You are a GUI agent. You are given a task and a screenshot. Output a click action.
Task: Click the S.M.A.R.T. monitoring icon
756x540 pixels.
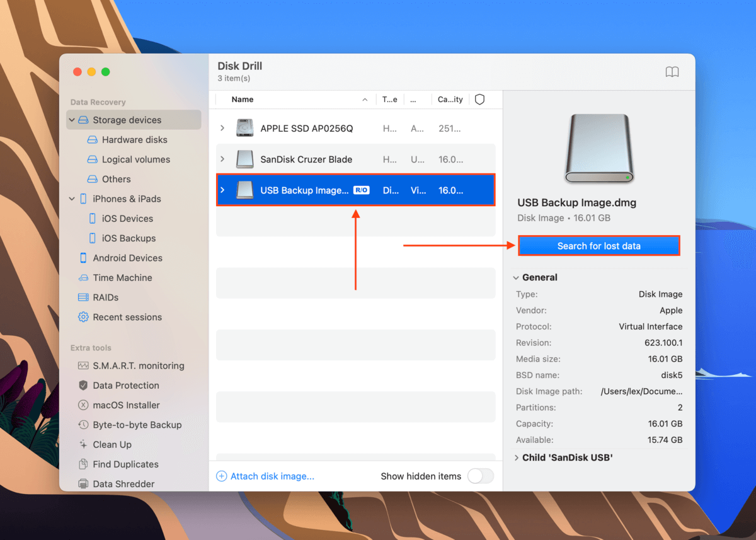(x=83, y=365)
